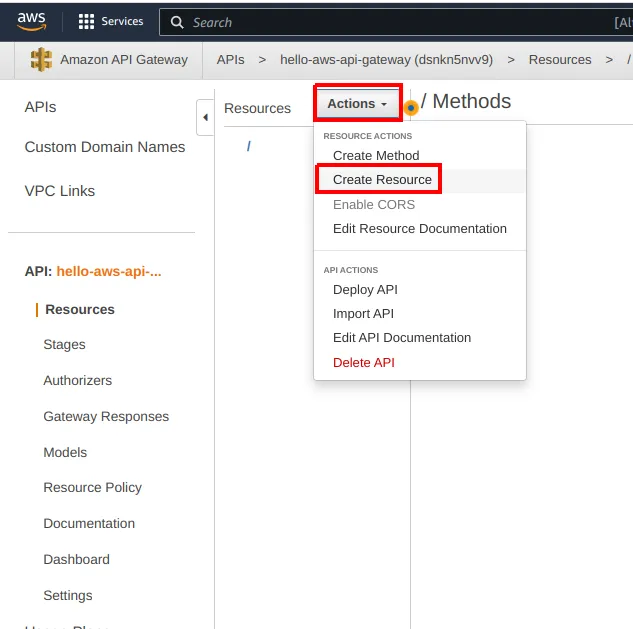Viewport: 633px width, 629px height.
Task: Open Documentation in the API sidebar
Action: (x=89, y=523)
